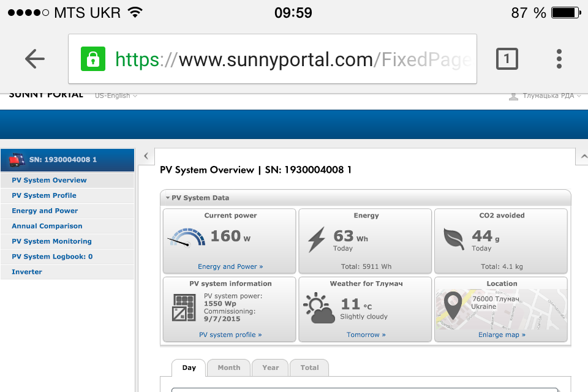Switch to the Year tab
The width and height of the screenshot is (588, 392).
point(270,367)
